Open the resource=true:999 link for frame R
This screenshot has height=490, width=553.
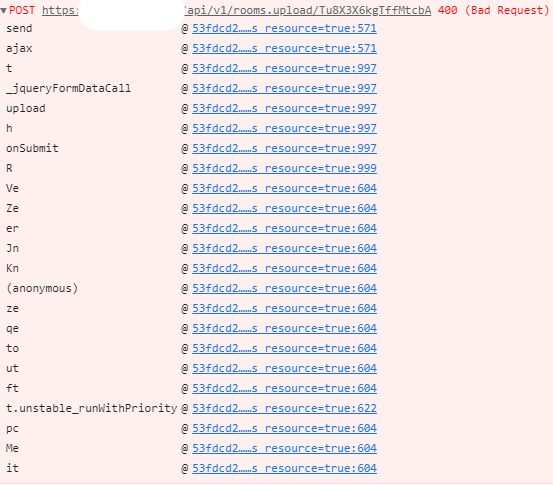284,168
